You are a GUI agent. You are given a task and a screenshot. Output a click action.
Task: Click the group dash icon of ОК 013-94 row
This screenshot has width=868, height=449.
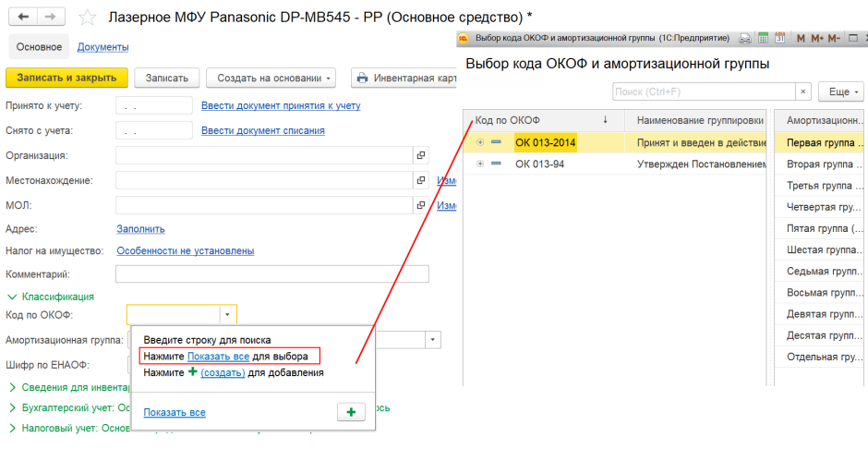(496, 164)
